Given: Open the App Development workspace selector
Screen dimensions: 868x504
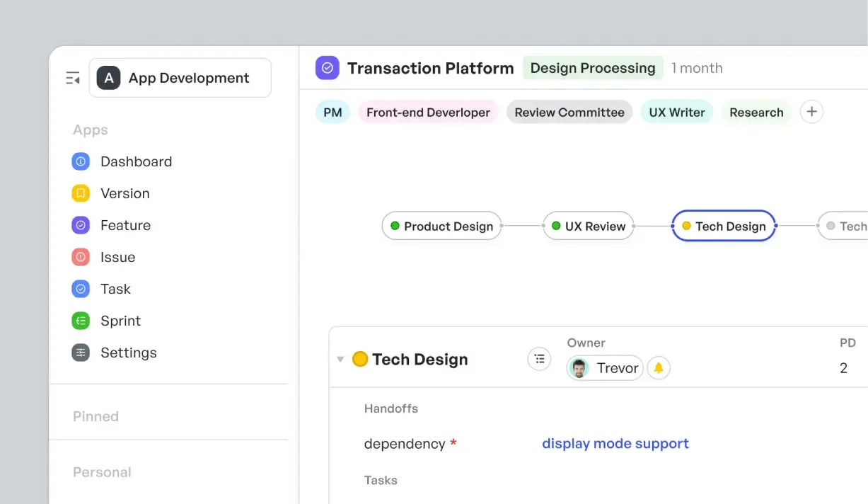Looking at the screenshot, I should tap(180, 78).
